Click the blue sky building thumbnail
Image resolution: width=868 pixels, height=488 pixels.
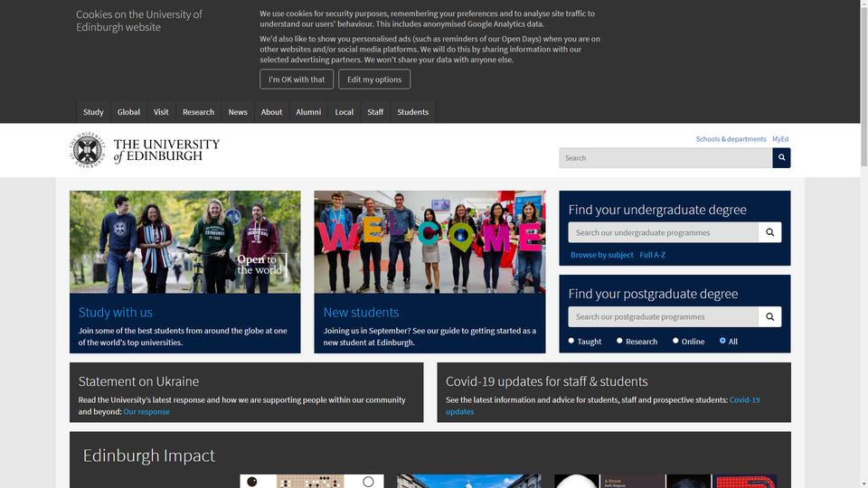coord(469,481)
